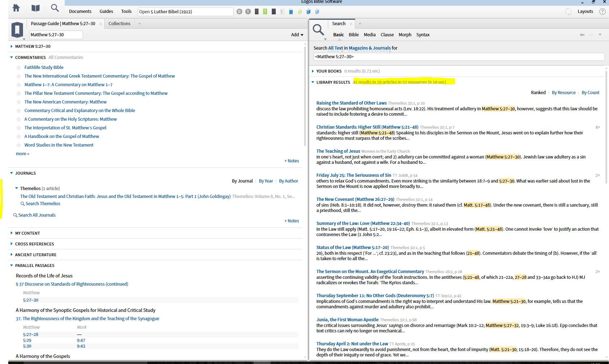Image resolution: width=609 pixels, height=364 pixels.
Task: Go forward in search history
Action: 591,35
